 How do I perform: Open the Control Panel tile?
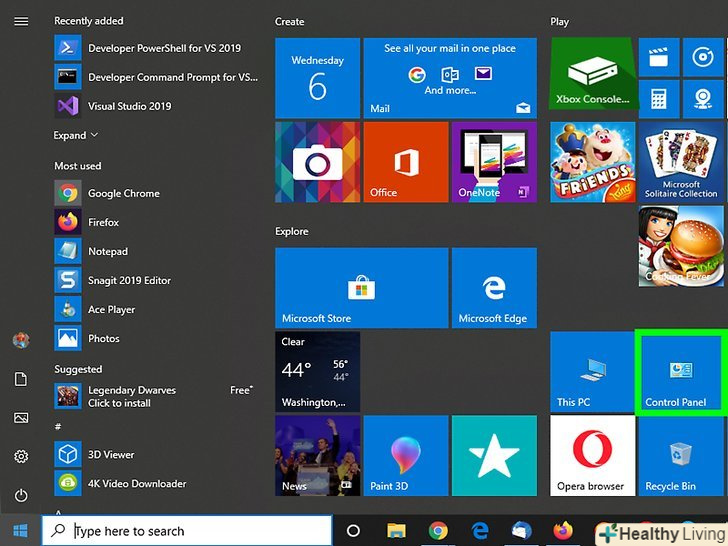coord(678,374)
